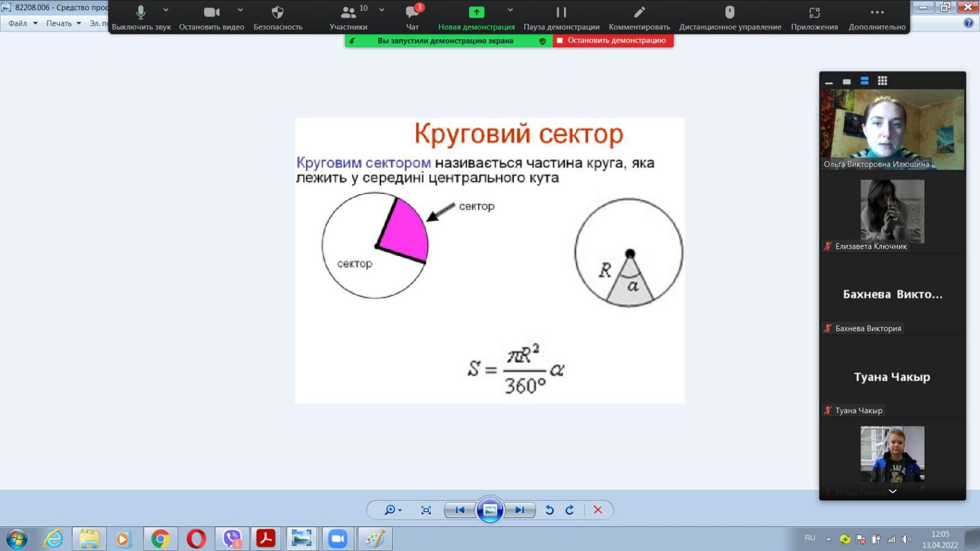Open the battery power tray icon

[x=876, y=539]
